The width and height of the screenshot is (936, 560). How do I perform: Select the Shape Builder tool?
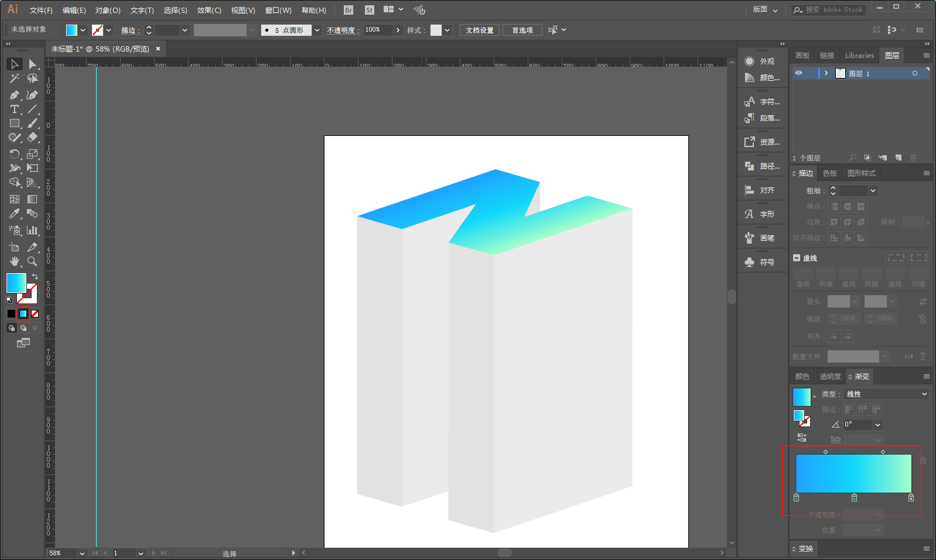pos(15,183)
